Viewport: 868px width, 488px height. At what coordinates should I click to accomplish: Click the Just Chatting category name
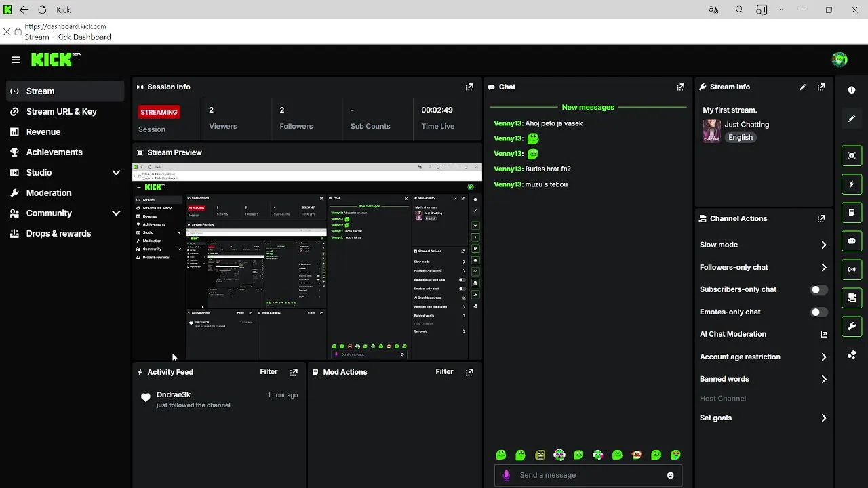pyautogui.click(x=747, y=125)
